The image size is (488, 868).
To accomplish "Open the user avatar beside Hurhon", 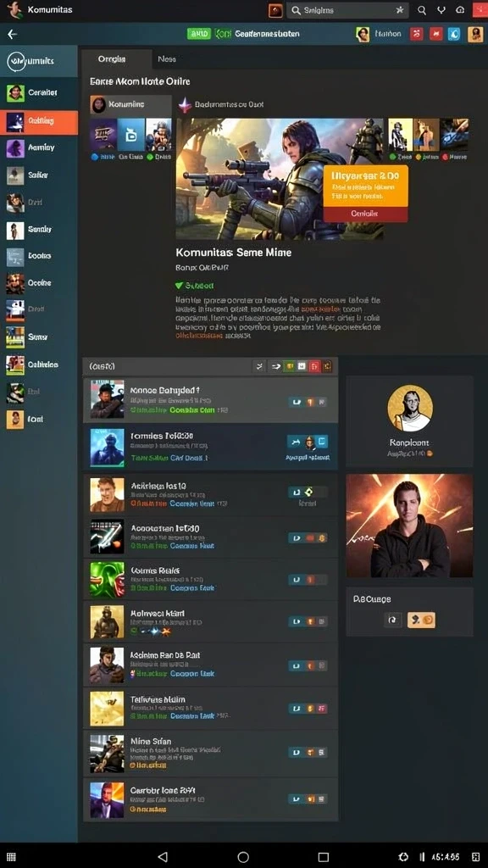I will (363, 34).
